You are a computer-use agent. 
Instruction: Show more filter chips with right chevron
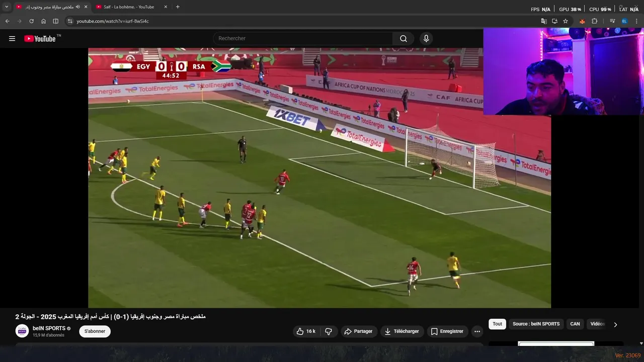click(615, 324)
